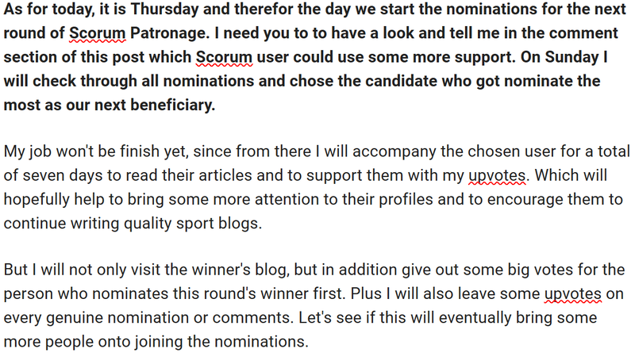This screenshot has width=635, height=364.
Task: Click on the word quality before 'sport blogs'
Action: pyautogui.click(x=148, y=224)
